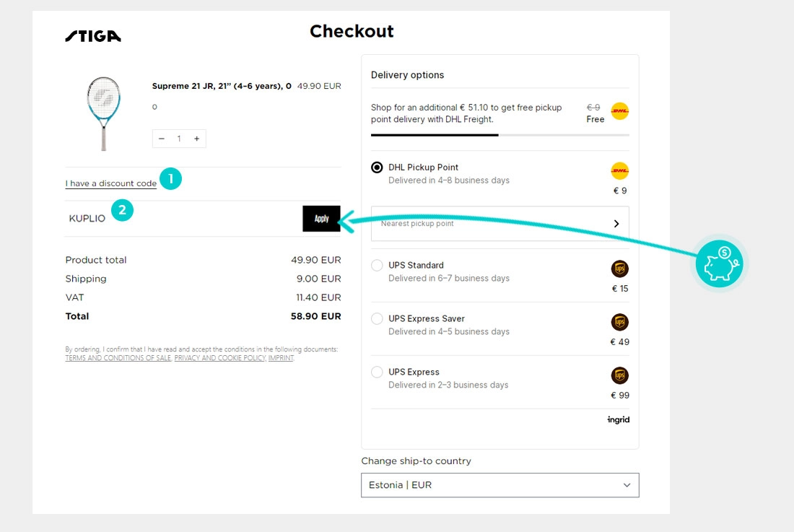Open the "I have a discount code" link
Viewport: 794px width, 532px height.
coord(111,183)
